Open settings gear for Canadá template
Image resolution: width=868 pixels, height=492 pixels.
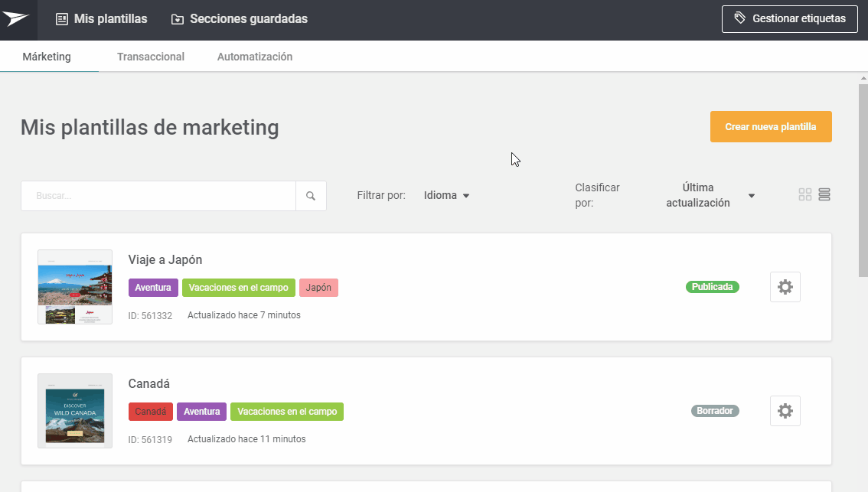click(x=785, y=411)
